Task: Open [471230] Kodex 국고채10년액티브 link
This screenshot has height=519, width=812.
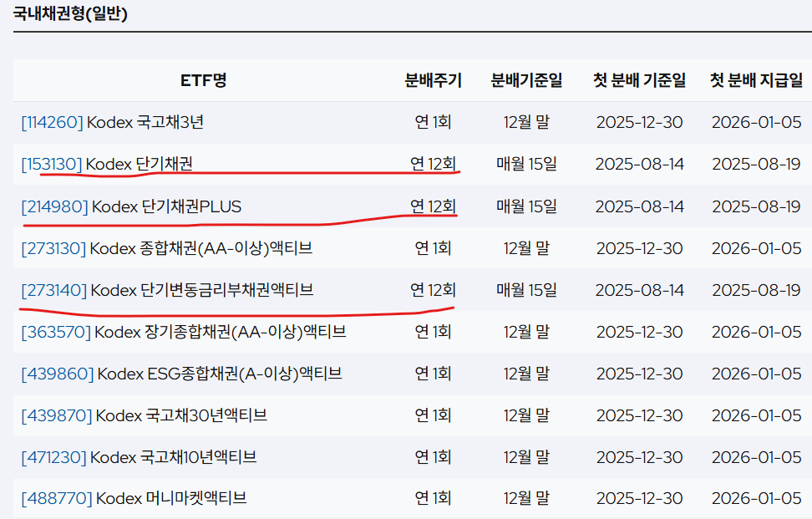Action: 139,457
